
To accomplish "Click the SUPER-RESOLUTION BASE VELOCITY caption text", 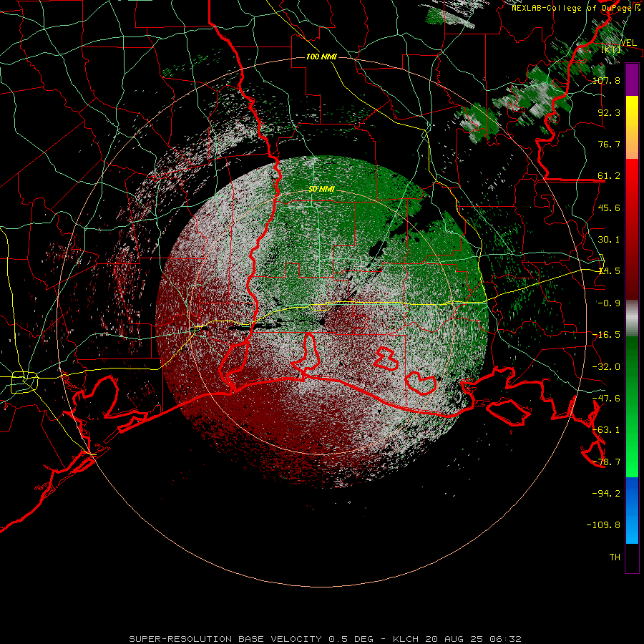I will click(x=225, y=639).
